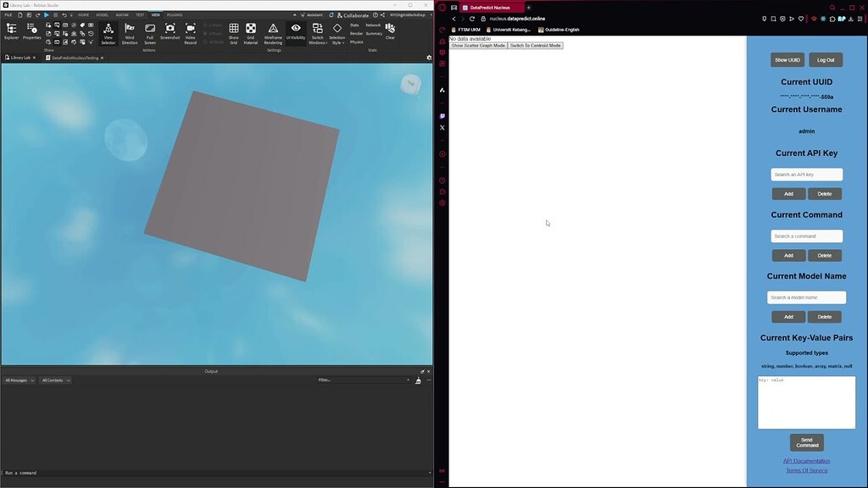This screenshot has height=488, width=868.
Task: Open the Explorer panel icon
Action: click(x=11, y=31)
